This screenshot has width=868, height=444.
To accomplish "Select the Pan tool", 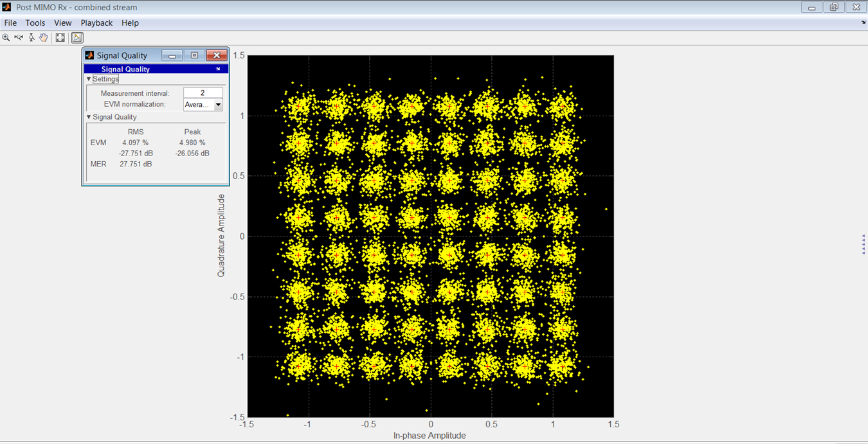I will pos(44,37).
